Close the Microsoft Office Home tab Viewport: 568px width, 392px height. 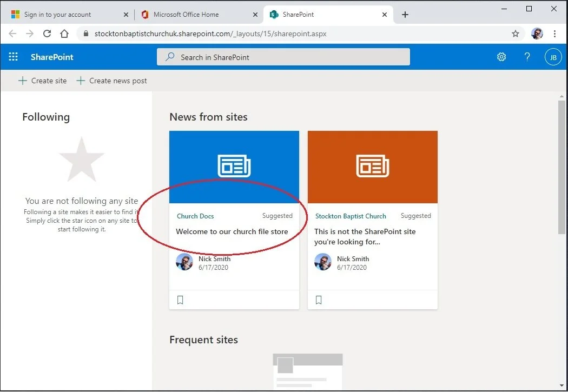[255, 15]
